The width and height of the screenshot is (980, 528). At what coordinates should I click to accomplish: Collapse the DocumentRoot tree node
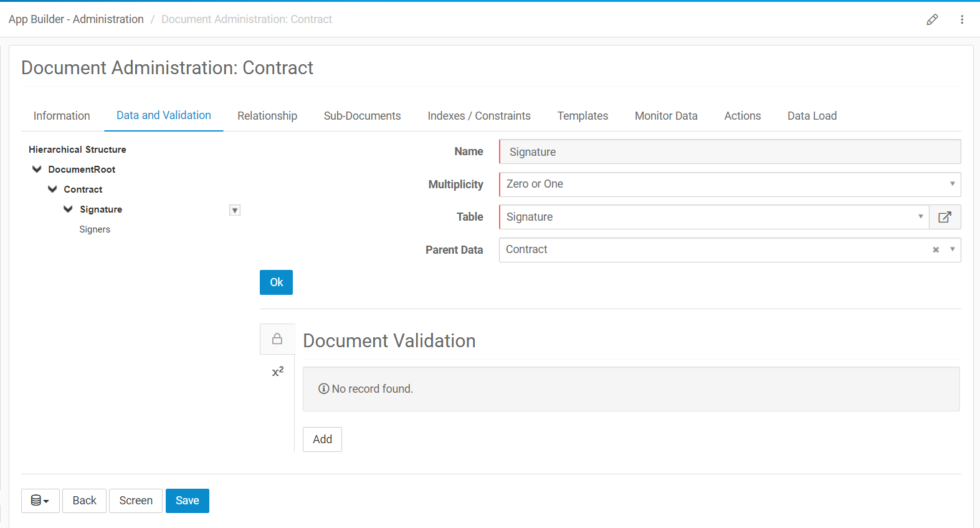[x=37, y=170]
